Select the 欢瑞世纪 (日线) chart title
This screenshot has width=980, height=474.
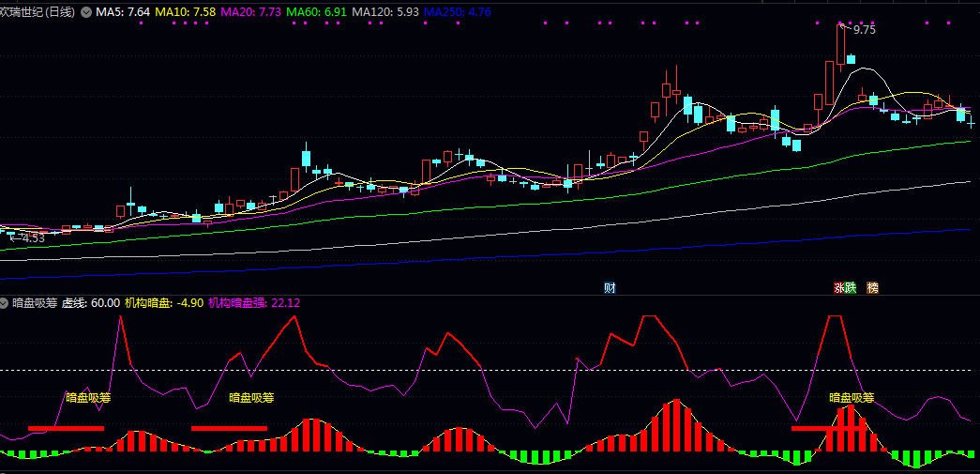click(38, 12)
